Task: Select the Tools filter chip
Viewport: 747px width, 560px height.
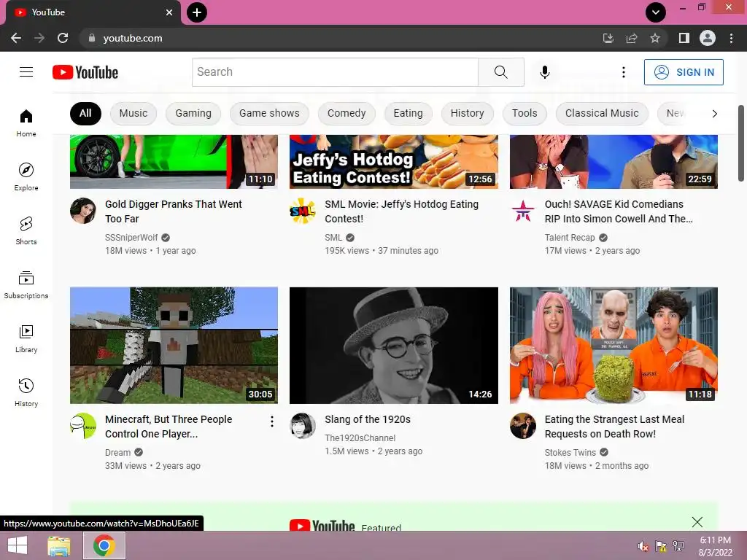Action: click(x=525, y=113)
